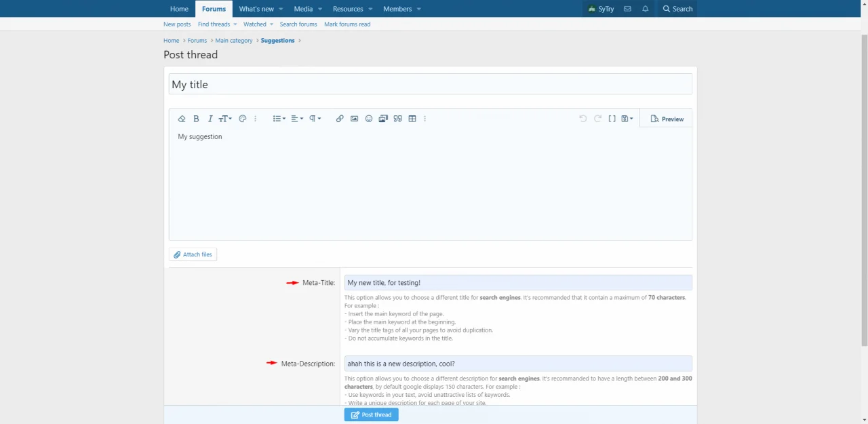This screenshot has height=424, width=868.
Task: Open the font size dropdown
Action: tap(225, 119)
